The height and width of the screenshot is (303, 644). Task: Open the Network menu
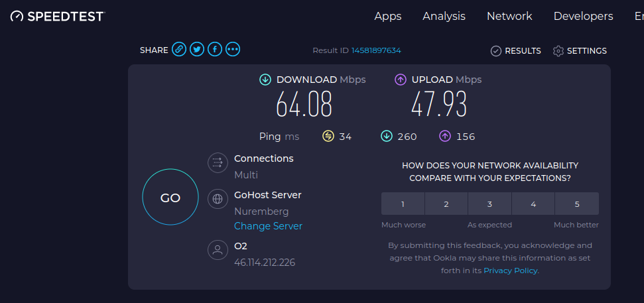point(509,16)
